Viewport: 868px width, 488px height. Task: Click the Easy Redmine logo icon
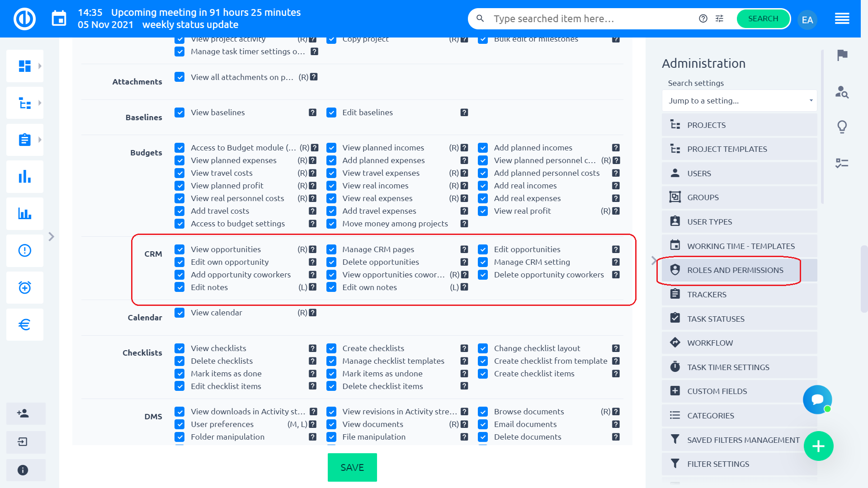click(24, 19)
